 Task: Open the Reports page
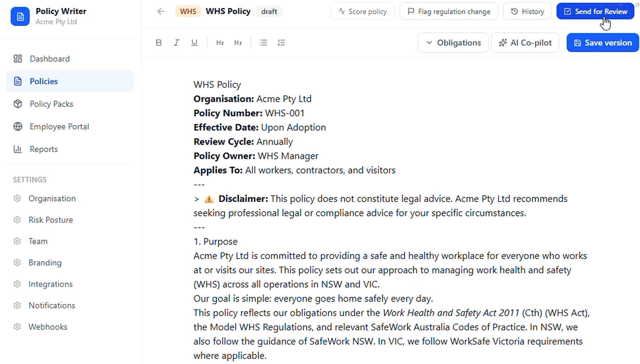tap(70, 149)
